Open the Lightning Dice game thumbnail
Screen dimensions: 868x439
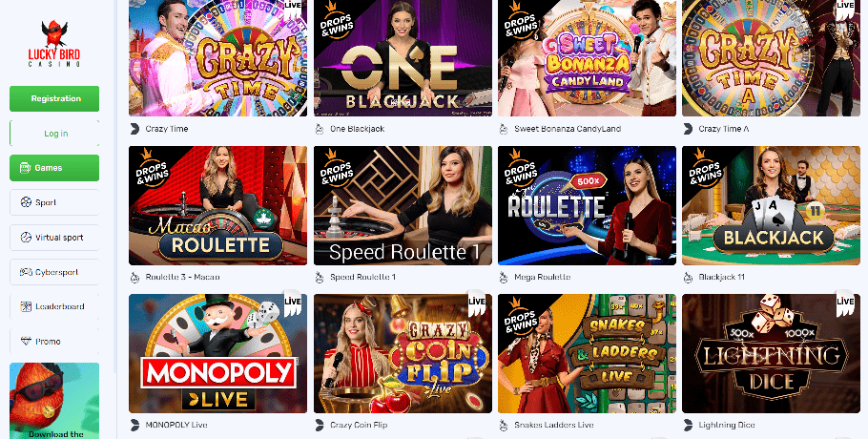[771, 353]
